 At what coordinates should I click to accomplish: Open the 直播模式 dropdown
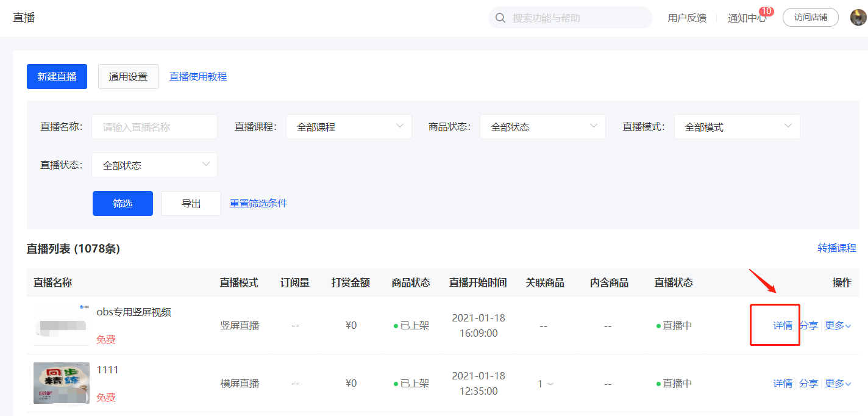click(736, 127)
